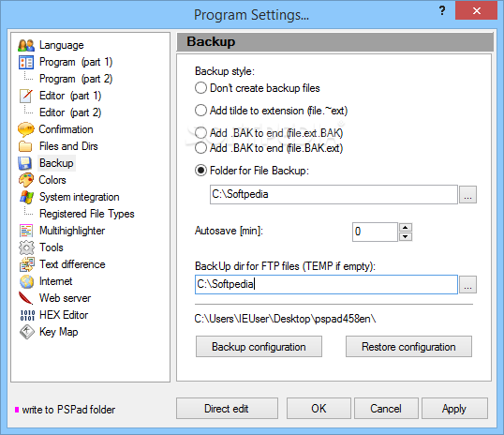
Task: Click the Cancel button
Action: tap(386, 409)
